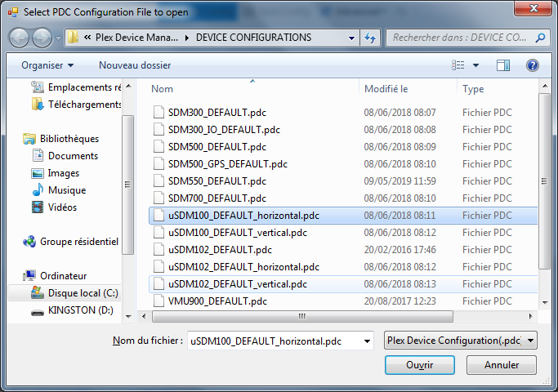Click the navigation pane scroll-up arrow

click(x=129, y=86)
